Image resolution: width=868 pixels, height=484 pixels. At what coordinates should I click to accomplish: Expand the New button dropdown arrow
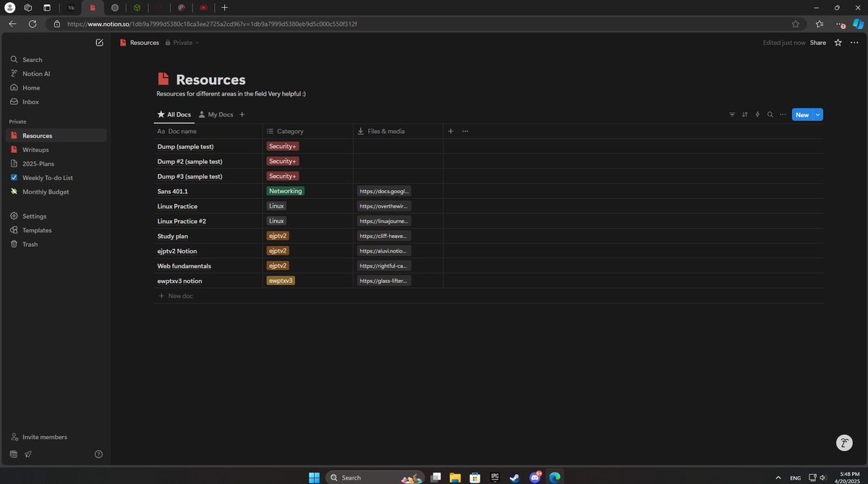pyautogui.click(x=818, y=114)
